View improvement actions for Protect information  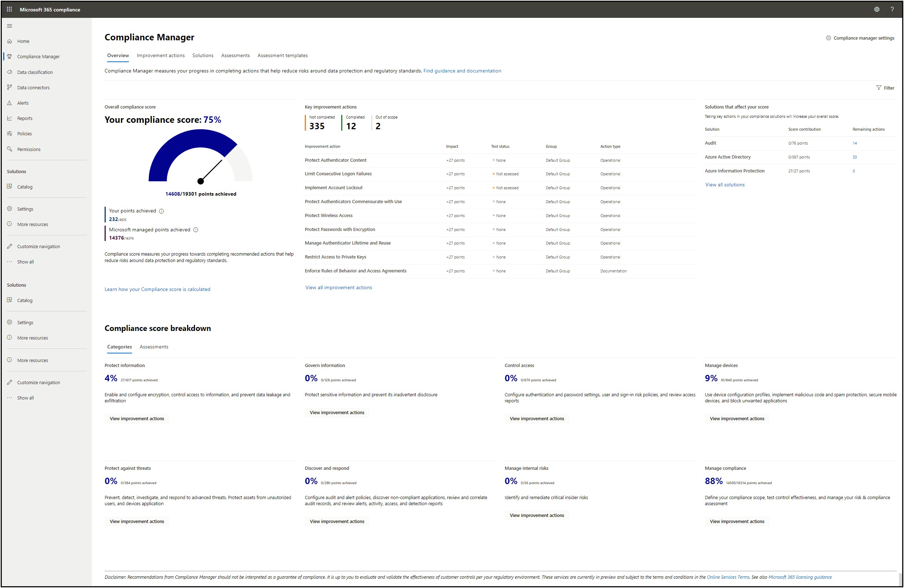[x=137, y=418]
